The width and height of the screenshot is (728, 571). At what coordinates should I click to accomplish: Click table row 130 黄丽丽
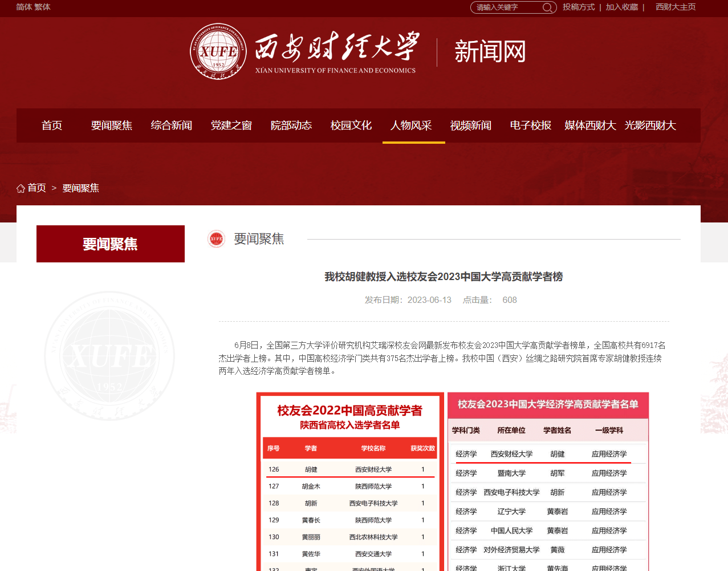pyautogui.click(x=350, y=537)
